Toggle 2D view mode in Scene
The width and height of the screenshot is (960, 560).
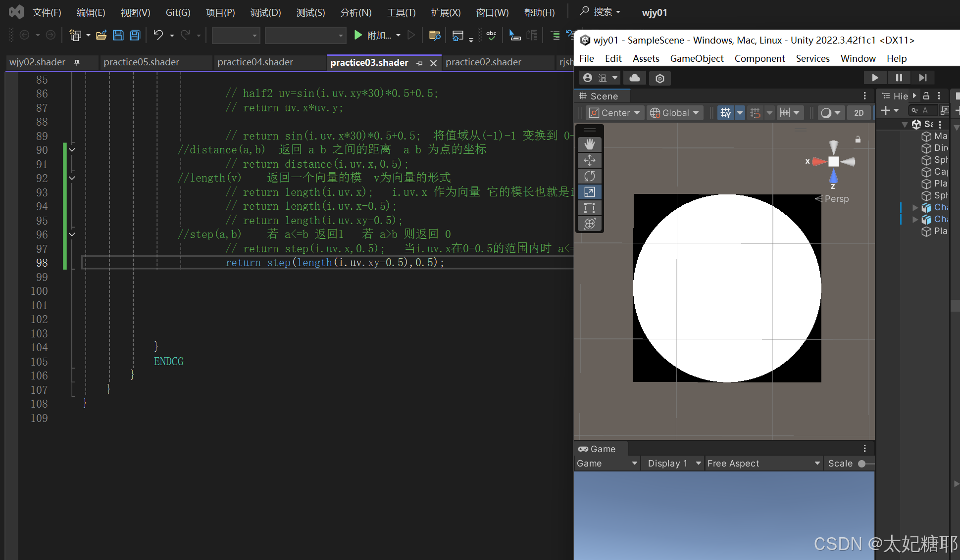pos(859,113)
